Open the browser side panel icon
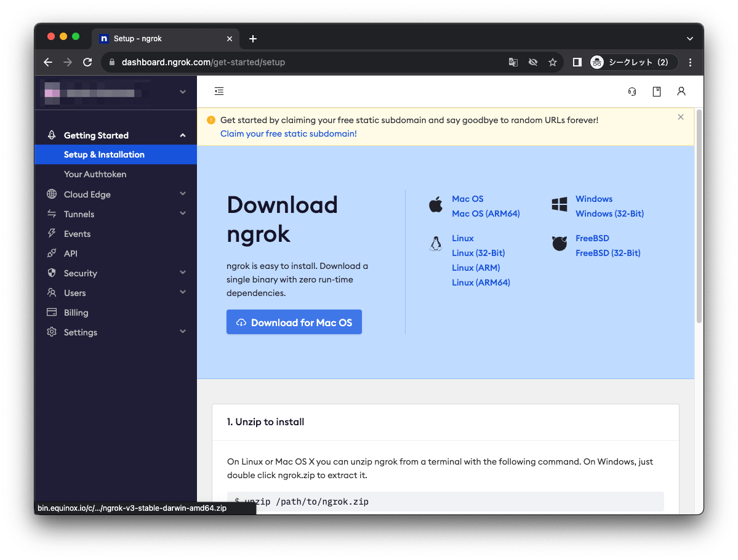This screenshot has height=560, width=738. 577,62
